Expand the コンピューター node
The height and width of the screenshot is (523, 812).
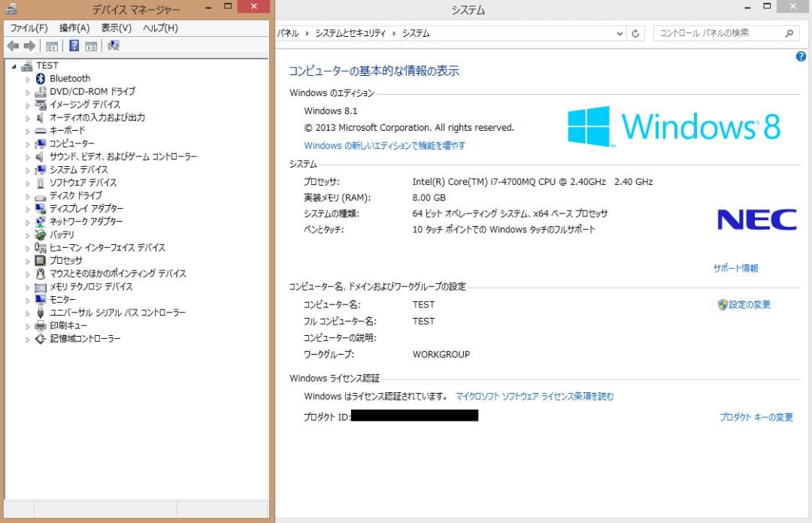coord(28,144)
